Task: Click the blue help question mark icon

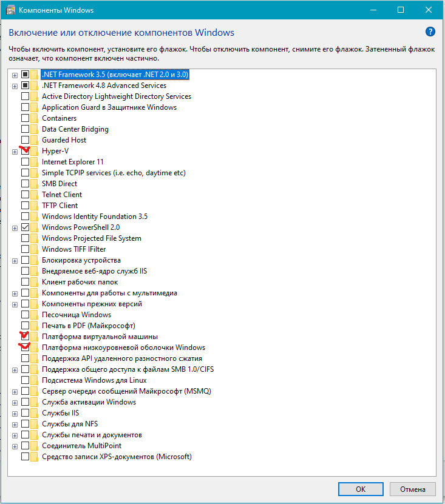Action: click(430, 32)
